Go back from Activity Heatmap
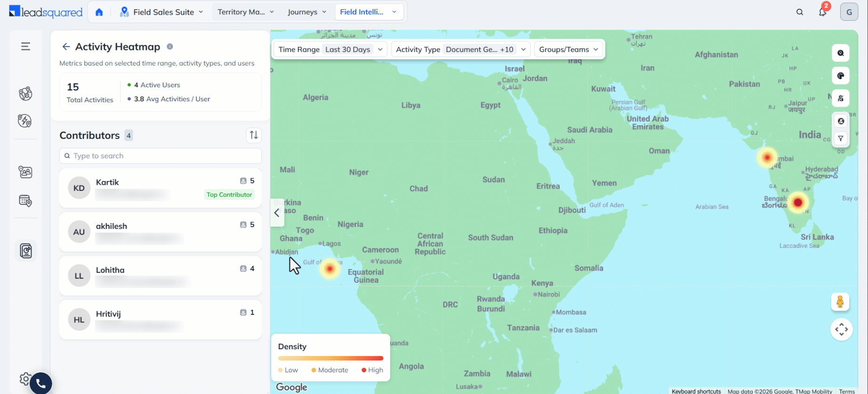 click(x=66, y=47)
